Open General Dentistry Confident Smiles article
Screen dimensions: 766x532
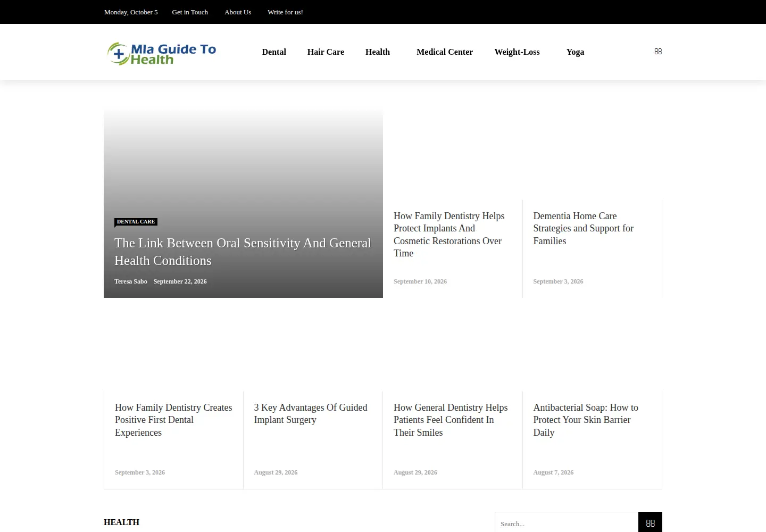click(x=451, y=420)
